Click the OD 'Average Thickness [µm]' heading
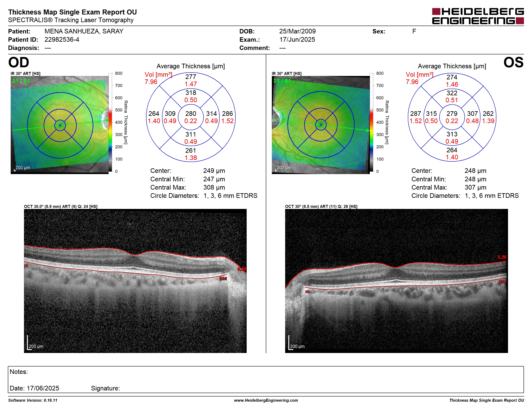 [190, 66]
